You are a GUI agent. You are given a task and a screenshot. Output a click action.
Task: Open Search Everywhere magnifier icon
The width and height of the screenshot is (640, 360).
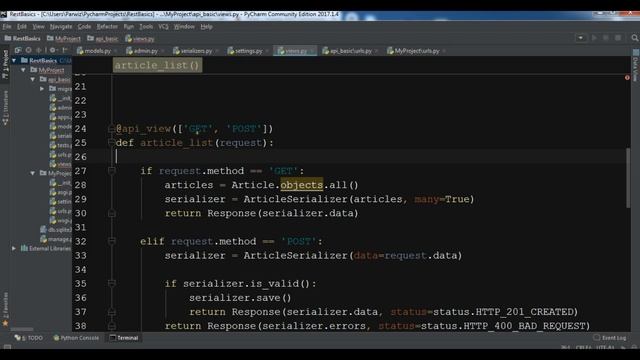coord(635,38)
